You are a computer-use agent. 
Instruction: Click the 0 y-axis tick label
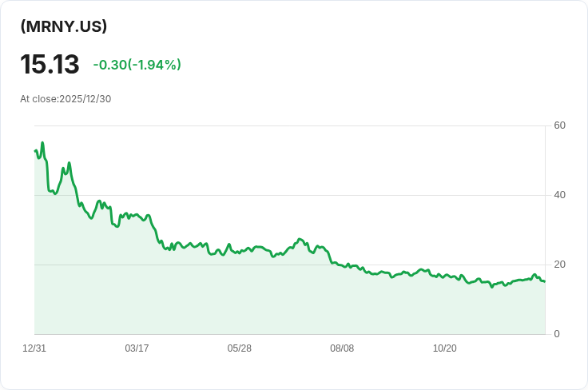click(557, 334)
